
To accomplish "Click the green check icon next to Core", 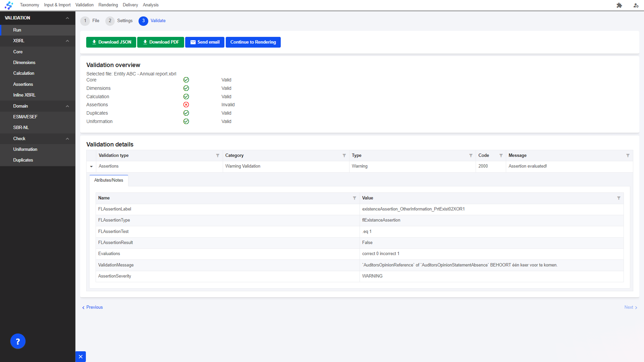I will click(x=186, y=80).
